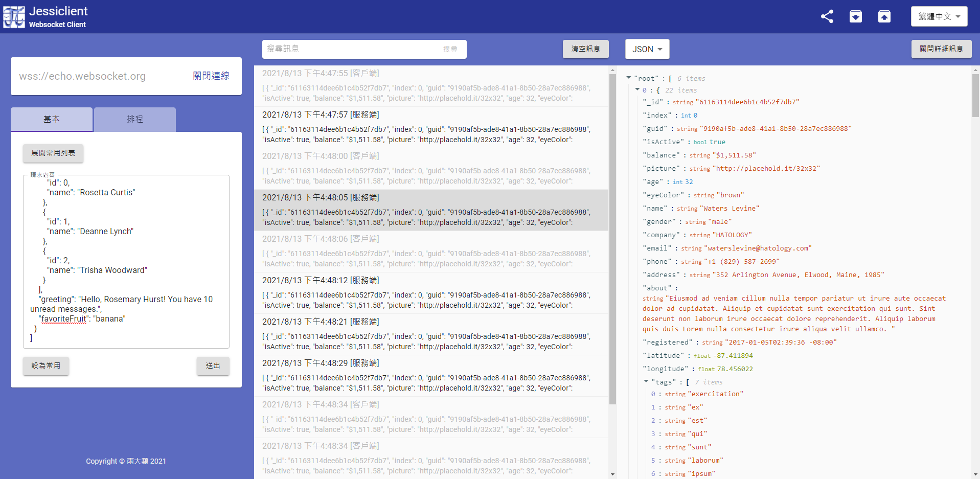Viewport: 980px width, 479px height.
Task: Click the "eyeColor" value "brown"
Action: [x=730, y=195]
